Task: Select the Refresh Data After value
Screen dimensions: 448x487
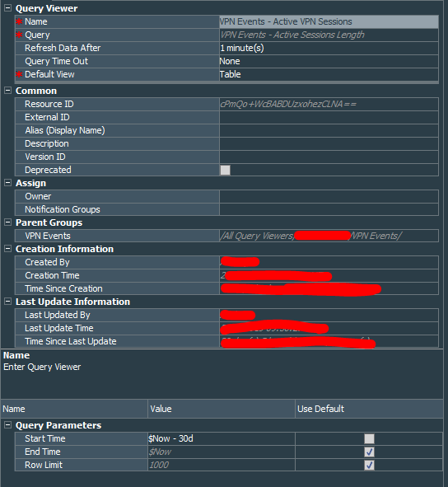Action: pos(329,48)
